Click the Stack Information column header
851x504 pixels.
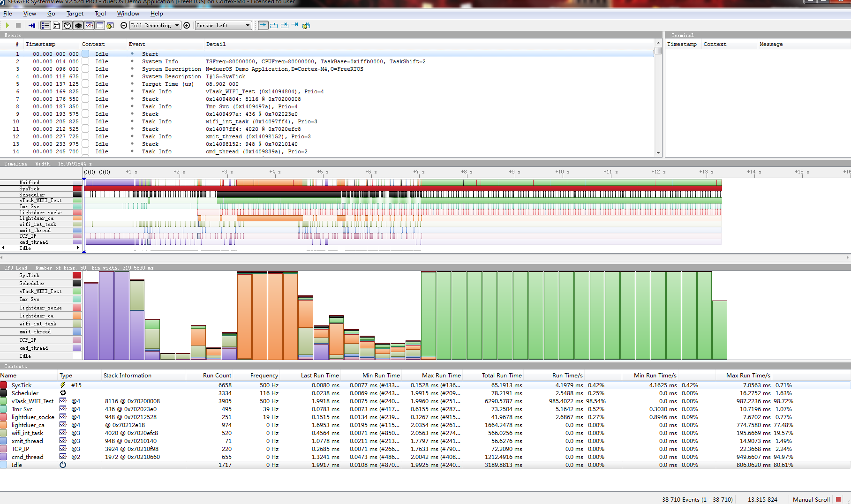click(127, 376)
